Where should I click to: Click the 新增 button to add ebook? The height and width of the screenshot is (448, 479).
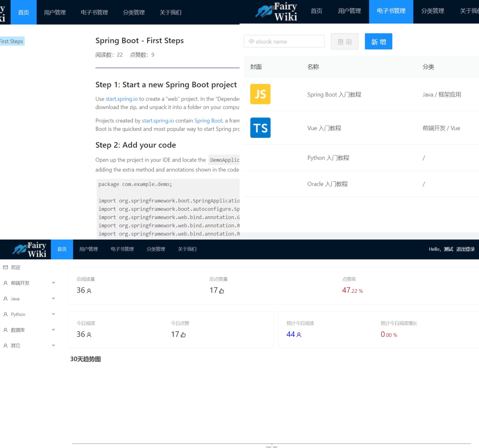click(x=378, y=41)
